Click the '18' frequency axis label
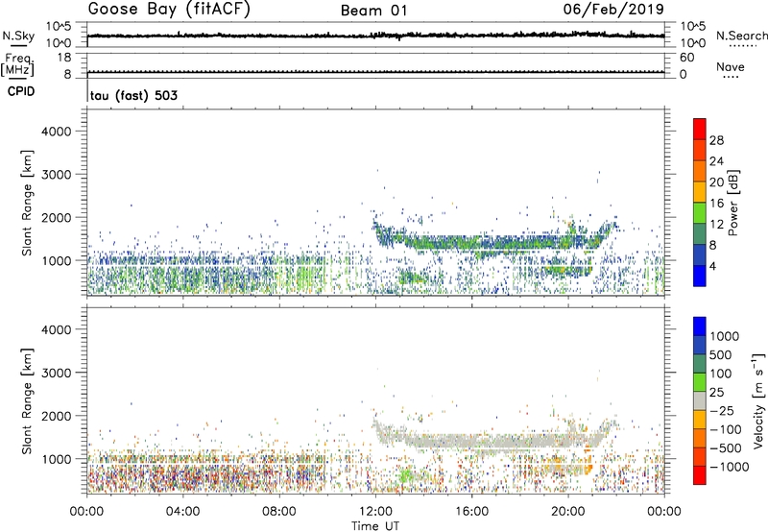Image resolution: width=768 pixels, height=532 pixels. pyautogui.click(x=64, y=58)
